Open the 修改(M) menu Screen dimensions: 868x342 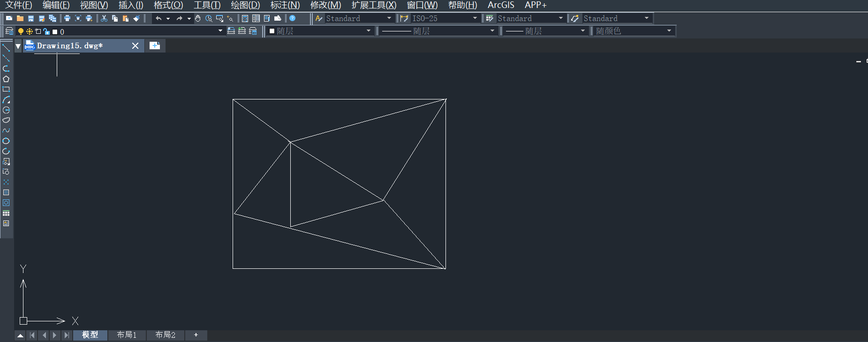tap(325, 5)
